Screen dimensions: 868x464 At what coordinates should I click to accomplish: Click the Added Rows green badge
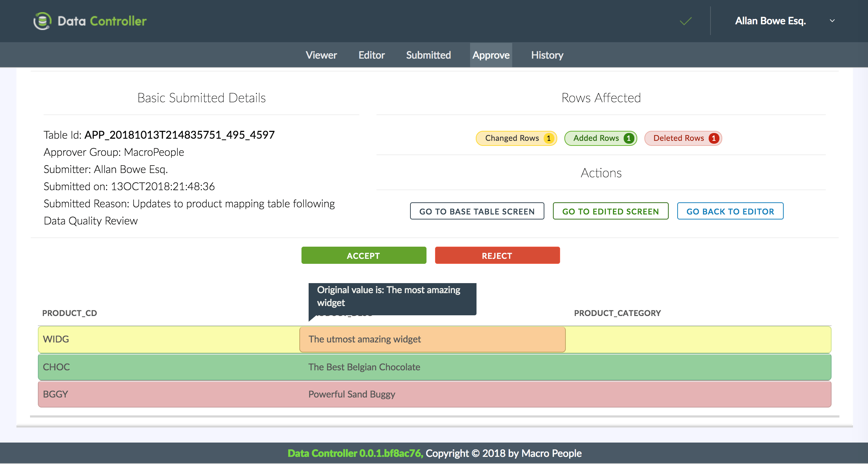[600, 138]
